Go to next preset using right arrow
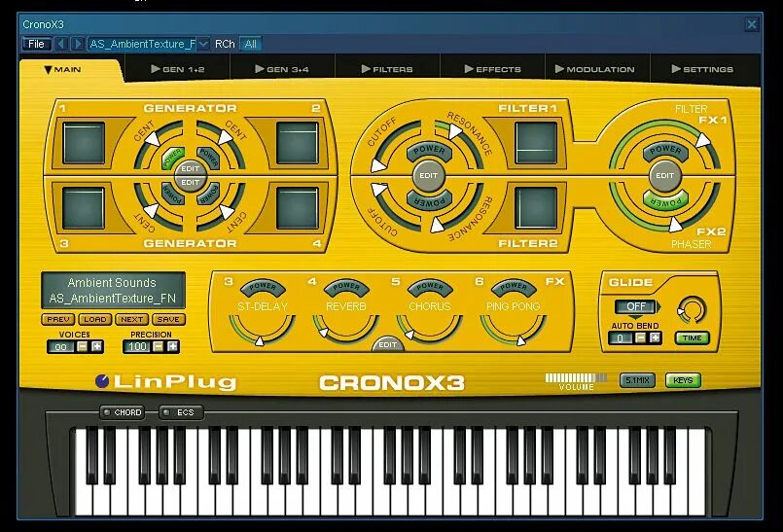This screenshot has height=532, width=783. coord(77,44)
